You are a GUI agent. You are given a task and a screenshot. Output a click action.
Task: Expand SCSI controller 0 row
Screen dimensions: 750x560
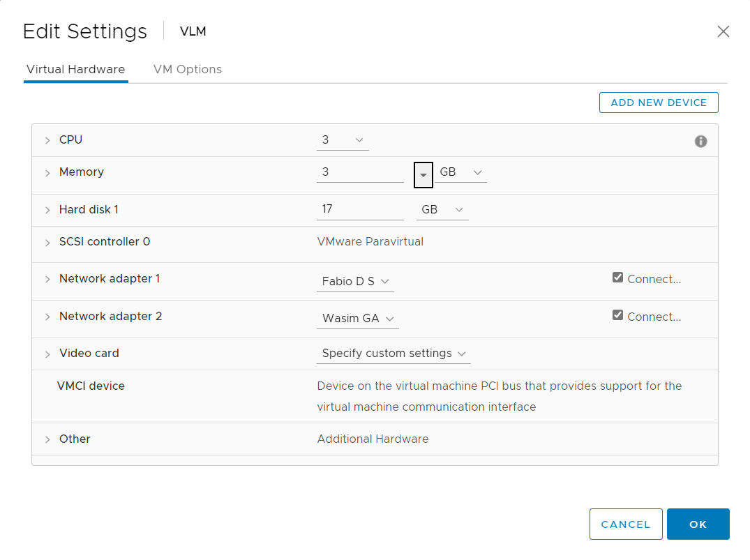pyautogui.click(x=47, y=243)
